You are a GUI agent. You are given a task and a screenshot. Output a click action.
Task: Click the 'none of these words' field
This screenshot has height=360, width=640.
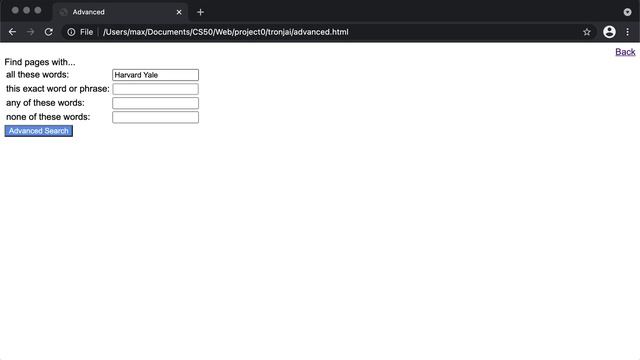[156, 117]
